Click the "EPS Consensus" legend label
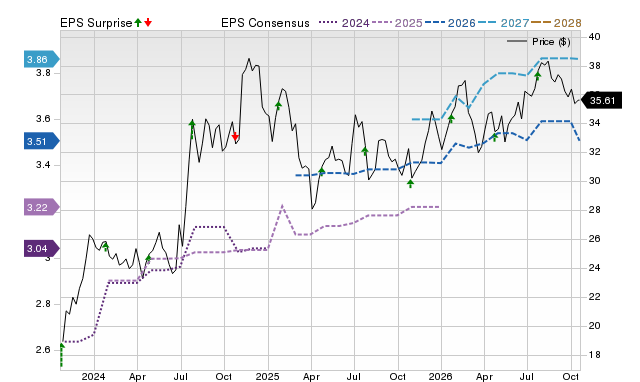Image resolution: width=640 pixels, height=382 pixels. pyautogui.click(x=265, y=23)
